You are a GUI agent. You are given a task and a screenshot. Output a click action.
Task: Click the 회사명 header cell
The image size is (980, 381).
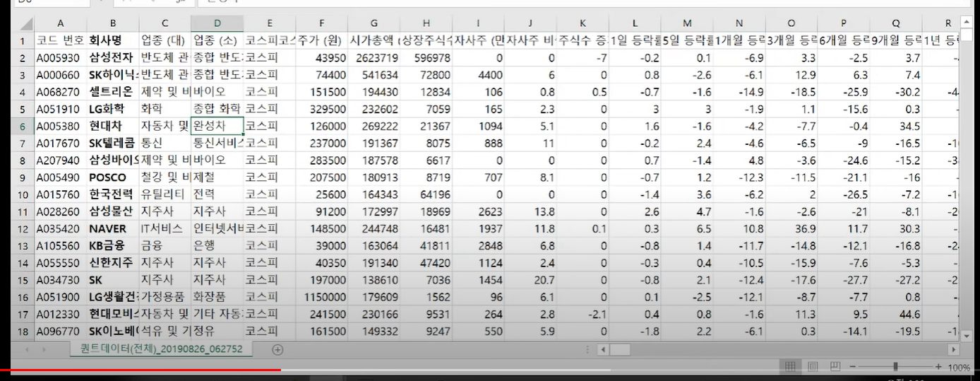[113, 41]
